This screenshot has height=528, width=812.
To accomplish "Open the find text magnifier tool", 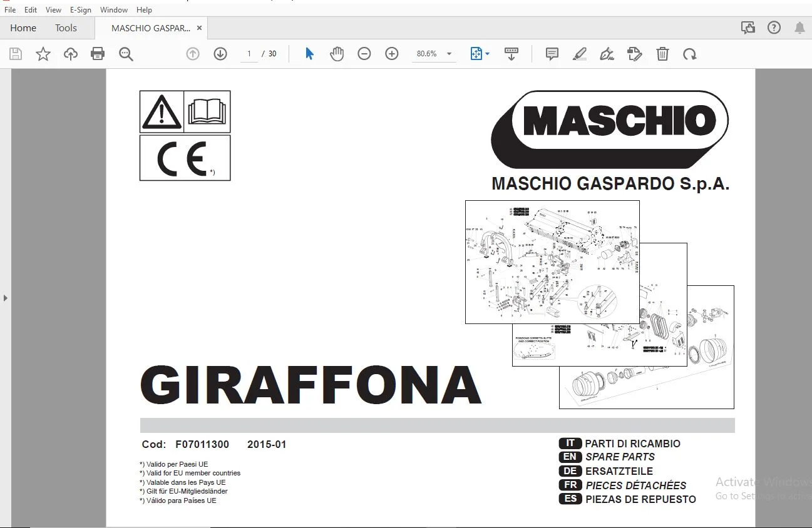I will [x=126, y=54].
